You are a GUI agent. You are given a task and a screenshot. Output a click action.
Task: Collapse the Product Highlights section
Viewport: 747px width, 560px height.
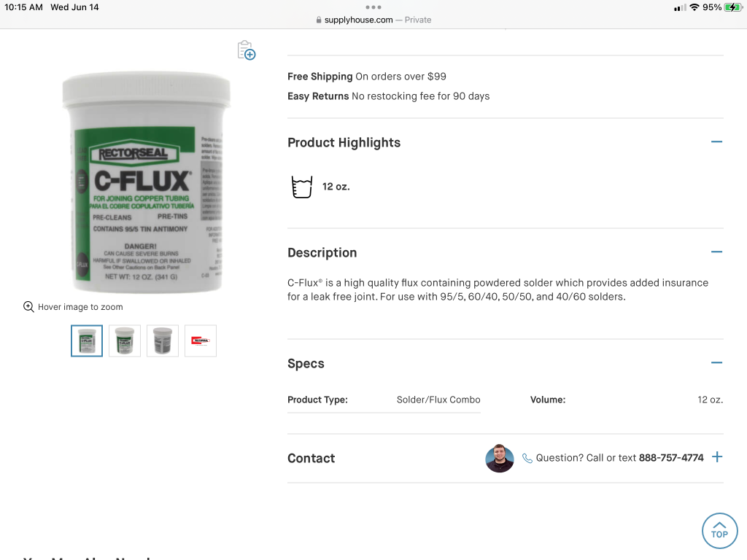coord(716,142)
